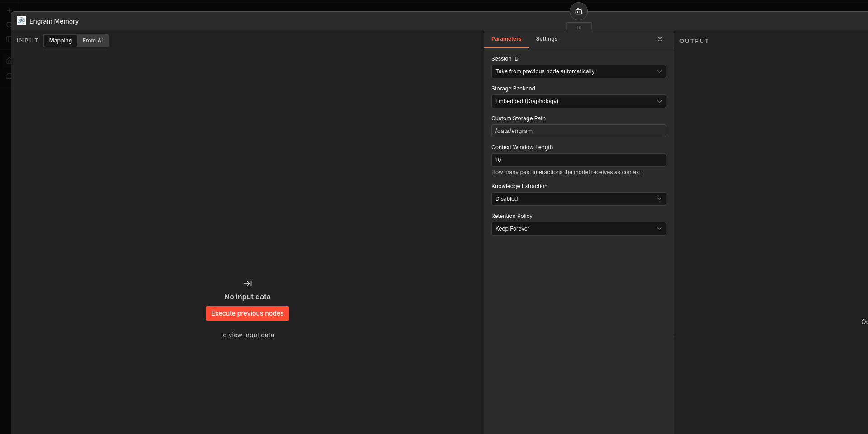Expand the Retention Policy dropdown
The width and height of the screenshot is (868, 434).
click(x=579, y=229)
